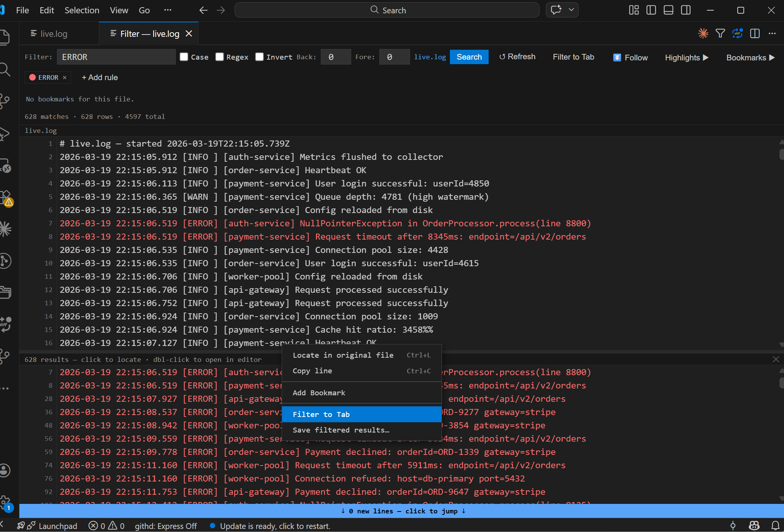Toggle the bottom panel visibility
This screenshot has width=784, height=532.
coord(669,10)
